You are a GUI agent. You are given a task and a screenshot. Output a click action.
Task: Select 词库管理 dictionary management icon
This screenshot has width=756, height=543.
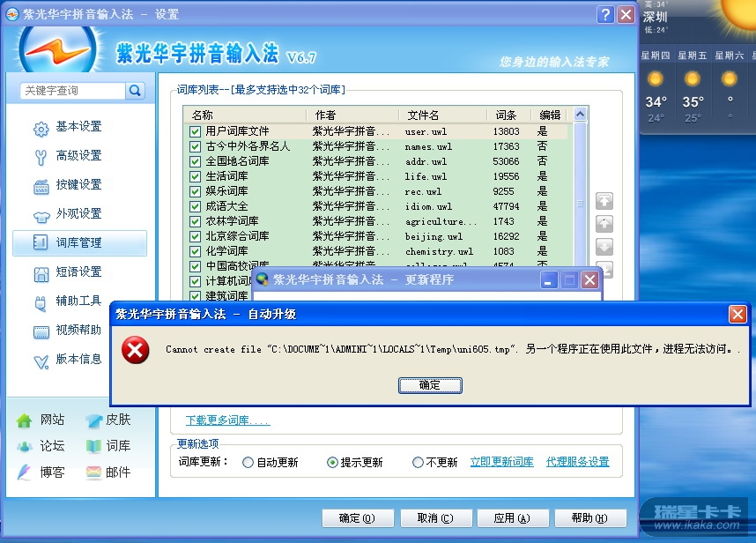click(41, 242)
